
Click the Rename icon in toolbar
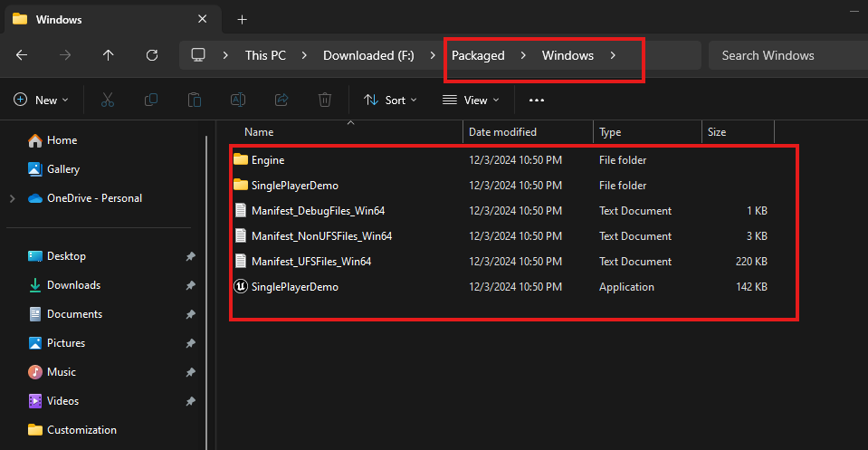pos(237,100)
